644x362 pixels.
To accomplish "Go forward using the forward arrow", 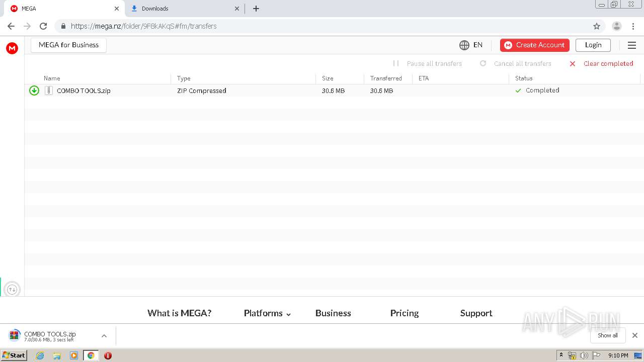I will (x=27, y=26).
